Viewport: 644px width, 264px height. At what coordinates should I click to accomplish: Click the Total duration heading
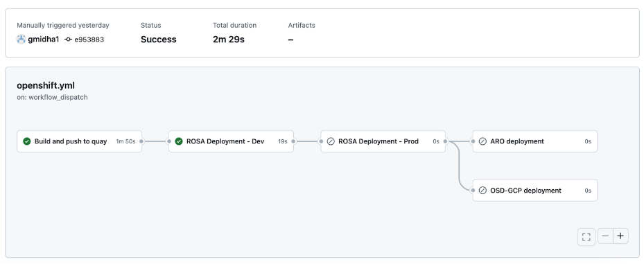234,25
